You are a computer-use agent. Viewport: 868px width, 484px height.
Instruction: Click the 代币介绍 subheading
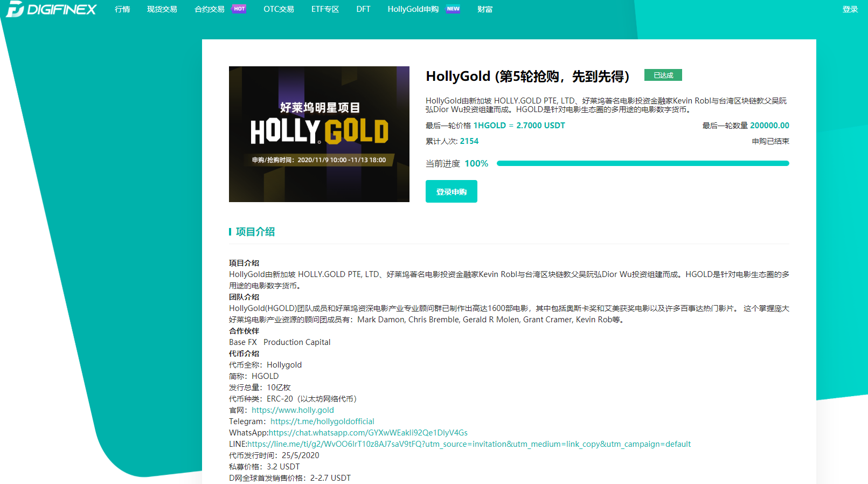(244, 354)
